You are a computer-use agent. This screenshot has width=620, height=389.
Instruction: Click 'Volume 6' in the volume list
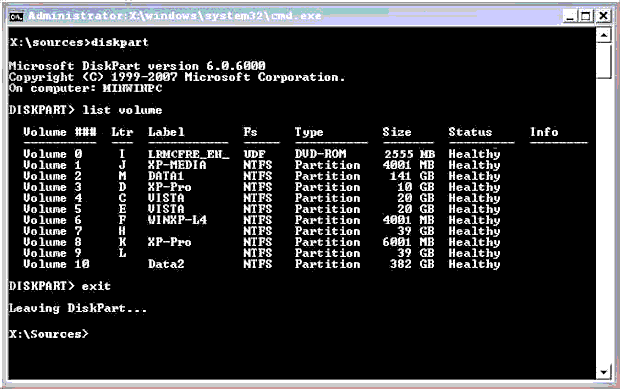(53, 220)
